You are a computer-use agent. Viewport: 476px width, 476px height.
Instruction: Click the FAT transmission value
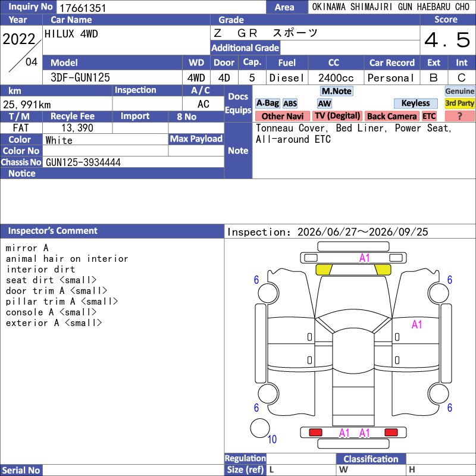(21, 128)
